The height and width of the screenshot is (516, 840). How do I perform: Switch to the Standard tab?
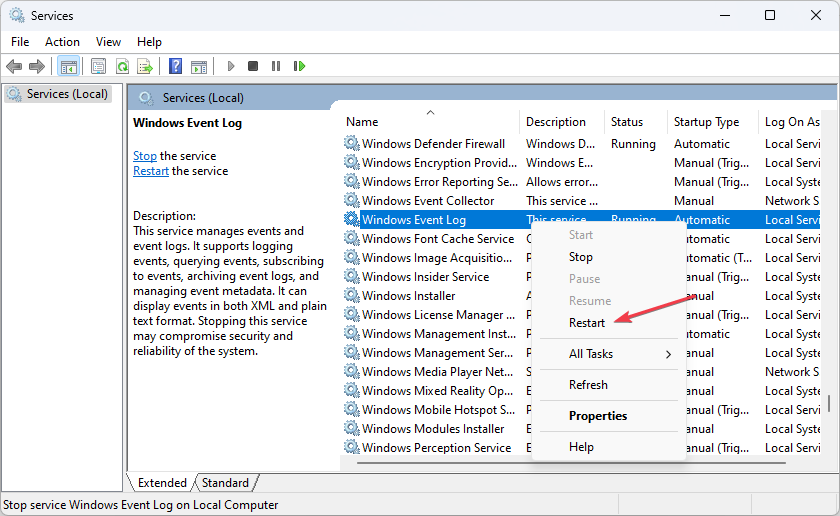pos(226,483)
